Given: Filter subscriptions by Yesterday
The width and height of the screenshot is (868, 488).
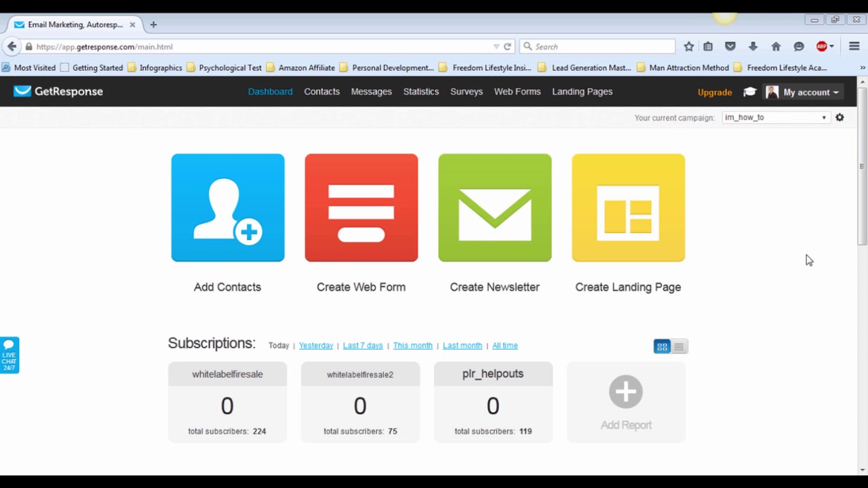Looking at the screenshot, I should pos(316,346).
